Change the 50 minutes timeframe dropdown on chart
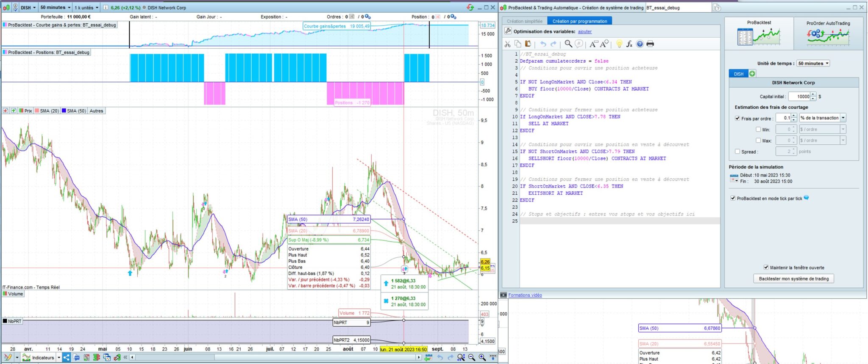The width and height of the screenshot is (868, 364). pyautogui.click(x=55, y=8)
